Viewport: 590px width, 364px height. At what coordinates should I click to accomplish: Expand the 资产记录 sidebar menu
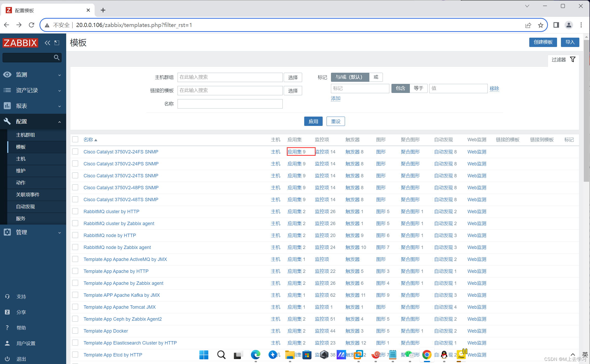(x=33, y=90)
